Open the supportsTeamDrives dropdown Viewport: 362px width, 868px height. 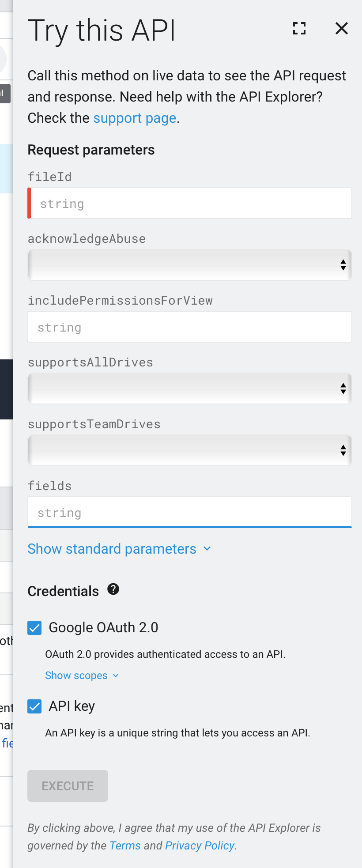pos(189,450)
